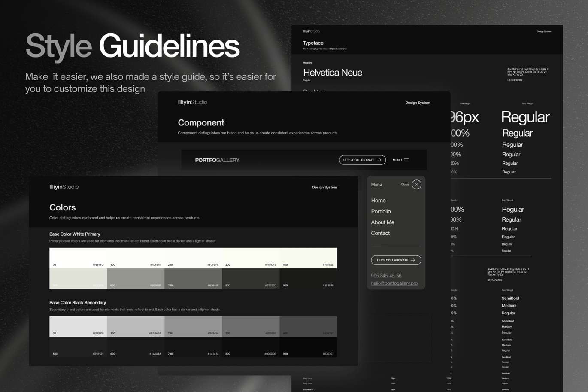Click the Helvetica Neue heading sample

click(333, 73)
